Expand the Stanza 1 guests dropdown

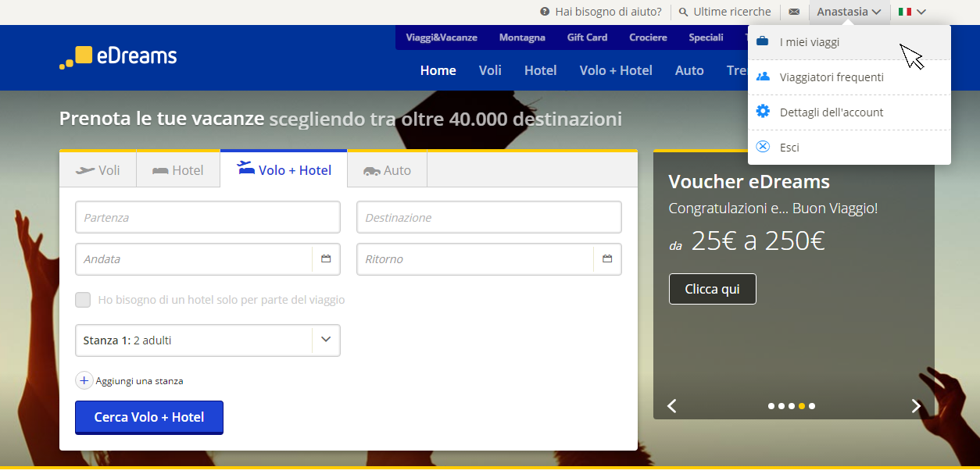pos(326,340)
